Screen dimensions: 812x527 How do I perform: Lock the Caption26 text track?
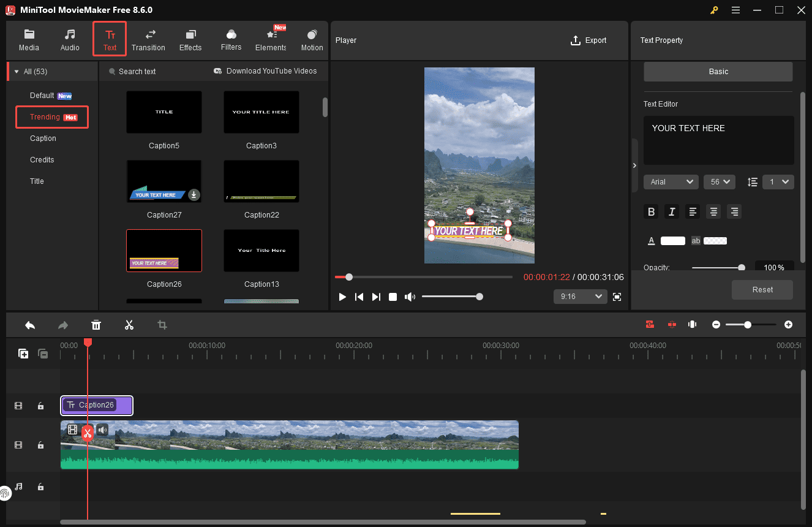point(40,406)
